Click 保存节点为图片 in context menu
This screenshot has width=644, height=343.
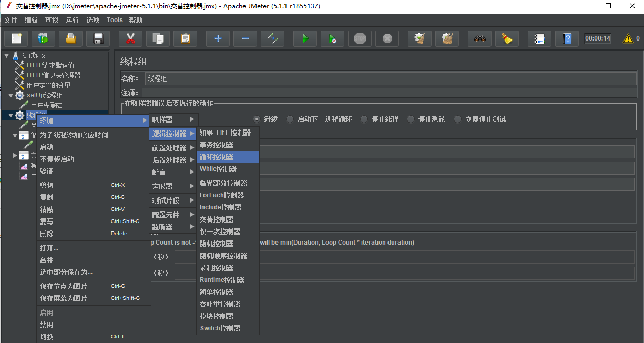click(x=64, y=286)
